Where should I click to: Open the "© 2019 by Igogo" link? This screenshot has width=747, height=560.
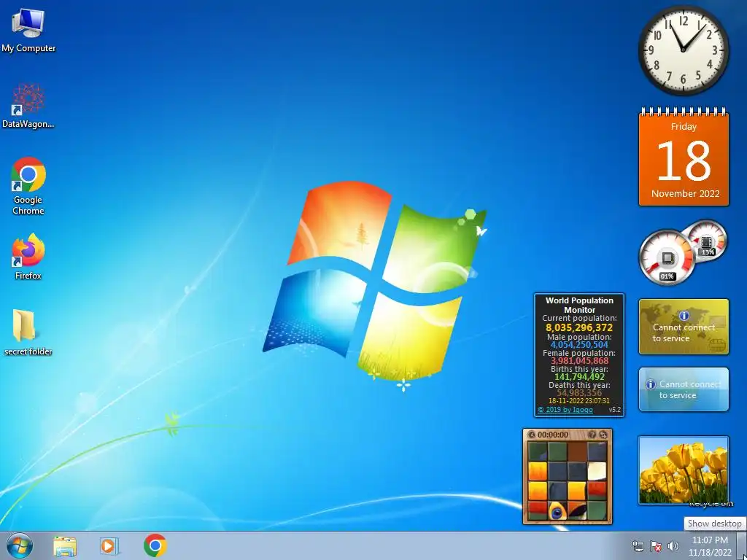pyautogui.click(x=565, y=410)
